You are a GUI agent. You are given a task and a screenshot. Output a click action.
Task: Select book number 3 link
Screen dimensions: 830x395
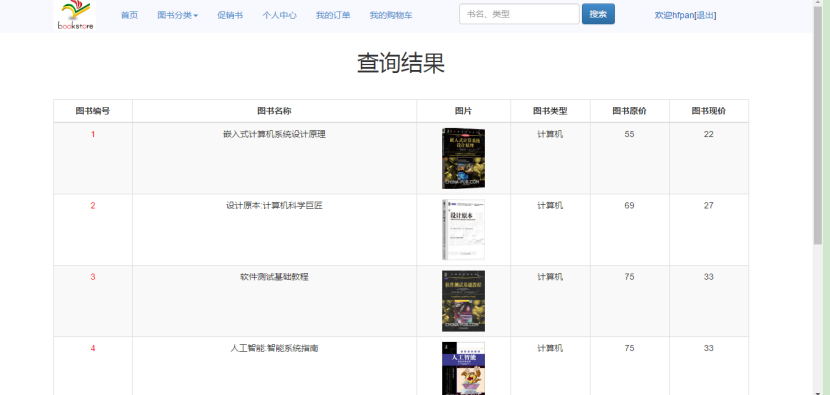point(93,277)
